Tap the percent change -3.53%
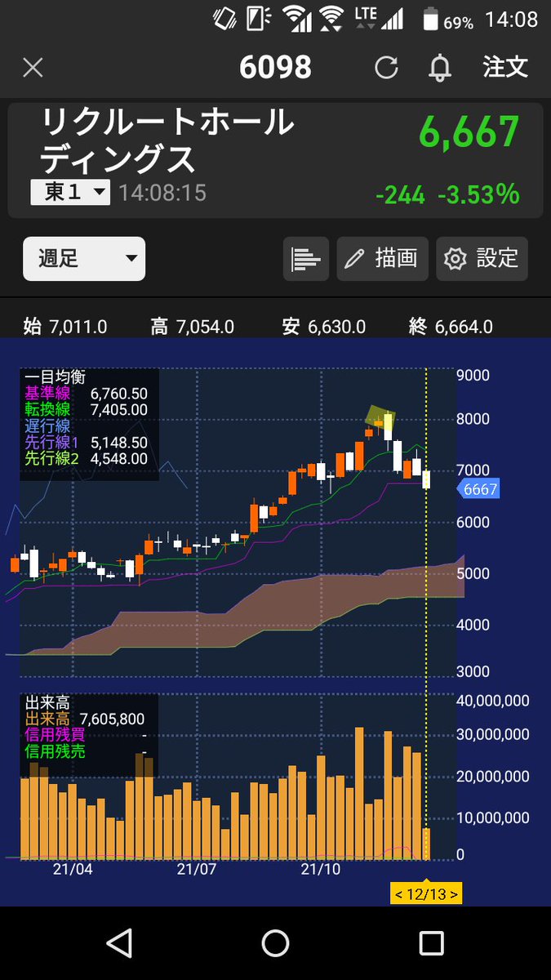This screenshot has height=980, width=551. pyautogui.click(x=479, y=194)
